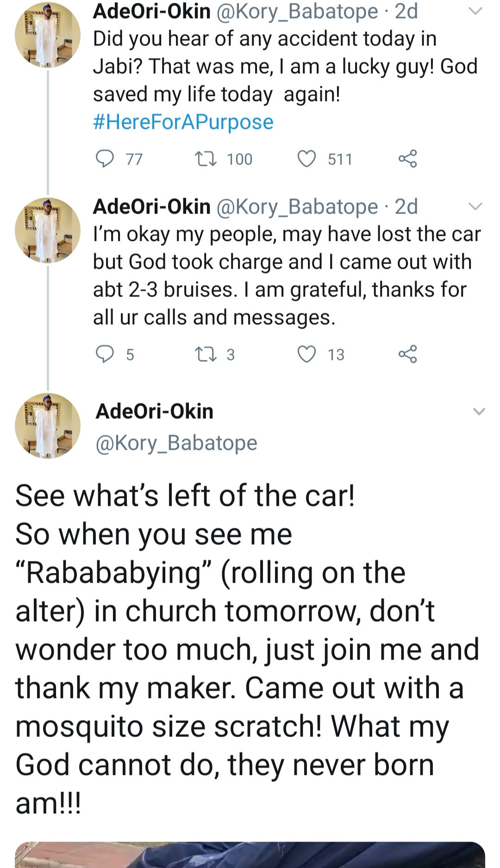500x868 pixels.
Task: Share the Jabi accident tweet
Action: coord(407,159)
